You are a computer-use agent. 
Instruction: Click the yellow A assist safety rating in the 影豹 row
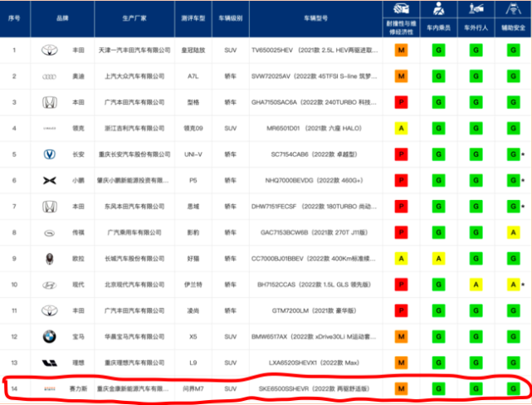[x=514, y=232]
